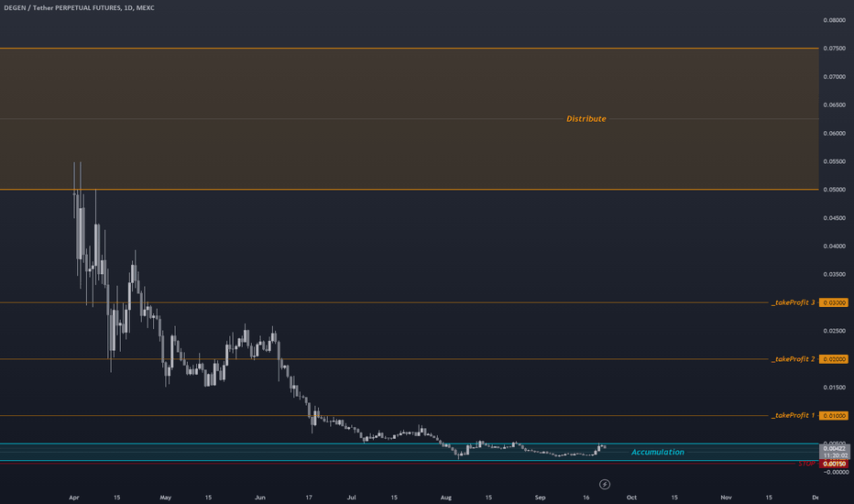
Task: Click the Aug date axis label
Action: click(x=446, y=498)
